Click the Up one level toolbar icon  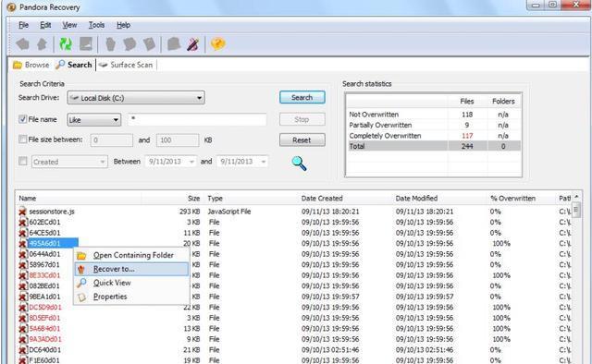42,44
